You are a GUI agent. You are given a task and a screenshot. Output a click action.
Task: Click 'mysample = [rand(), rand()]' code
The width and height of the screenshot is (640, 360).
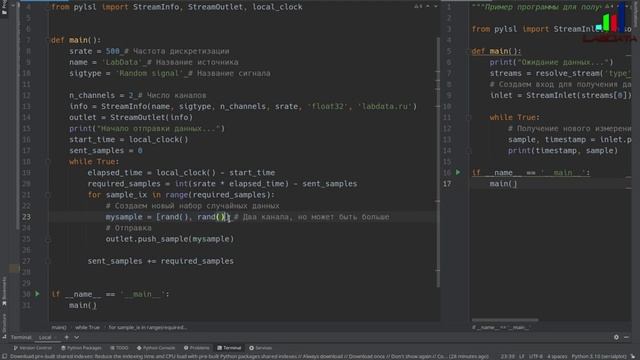coord(168,217)
